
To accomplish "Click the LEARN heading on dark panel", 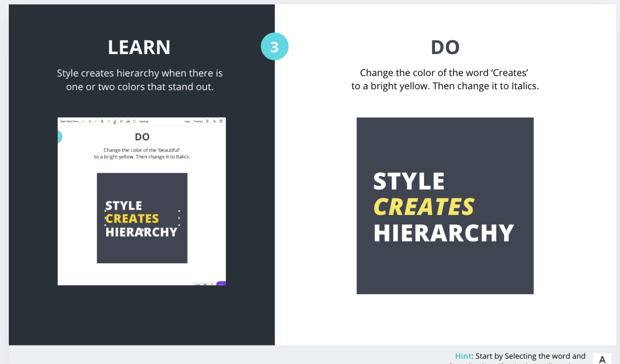I will pyautogui.click(x=139, y=47).
